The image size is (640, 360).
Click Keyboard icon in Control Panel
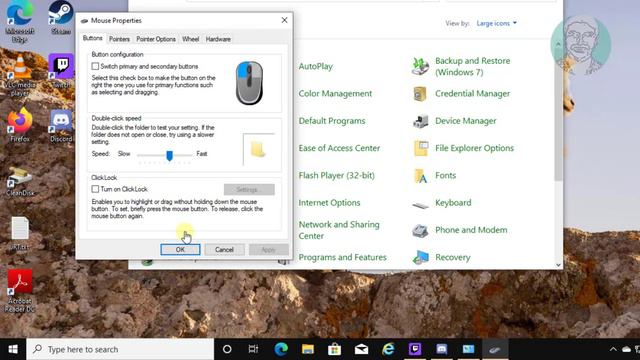420,204
